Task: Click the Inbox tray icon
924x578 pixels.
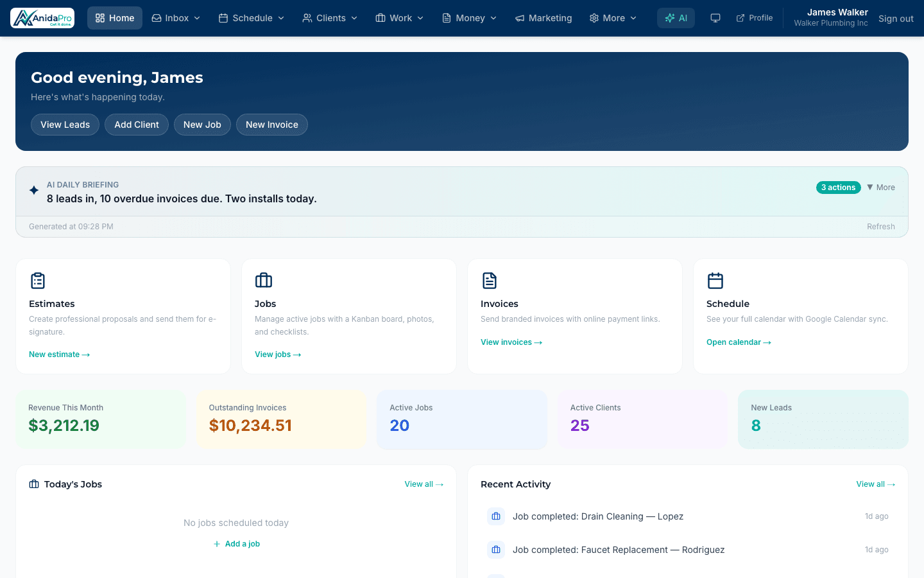Action: pos(157,18)
